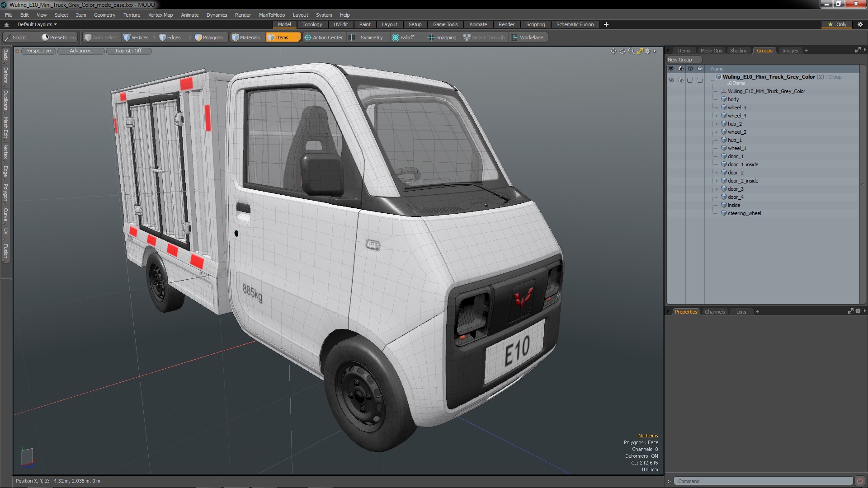The width and height of the screenshot is (868, 488).
Task: Select the steering_wheel item
Action: (744, 213)
